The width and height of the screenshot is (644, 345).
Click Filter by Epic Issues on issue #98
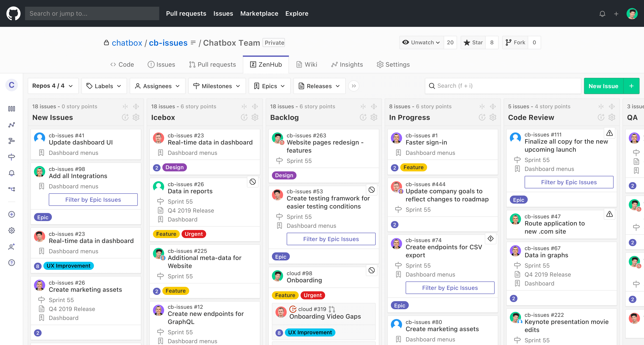[93, 200]
